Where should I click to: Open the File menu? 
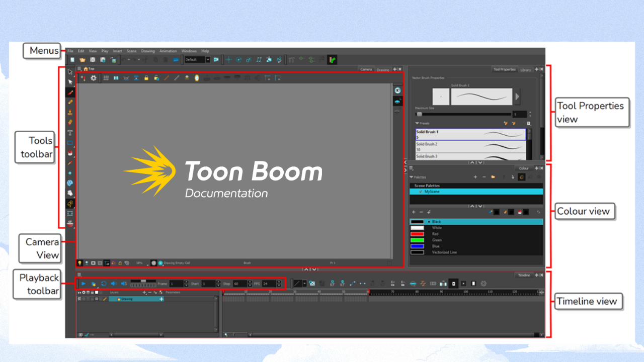[70, 51]
